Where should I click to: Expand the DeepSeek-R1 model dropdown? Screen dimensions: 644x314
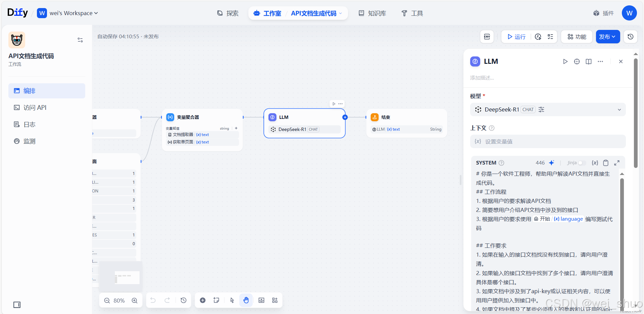(619, 109)
